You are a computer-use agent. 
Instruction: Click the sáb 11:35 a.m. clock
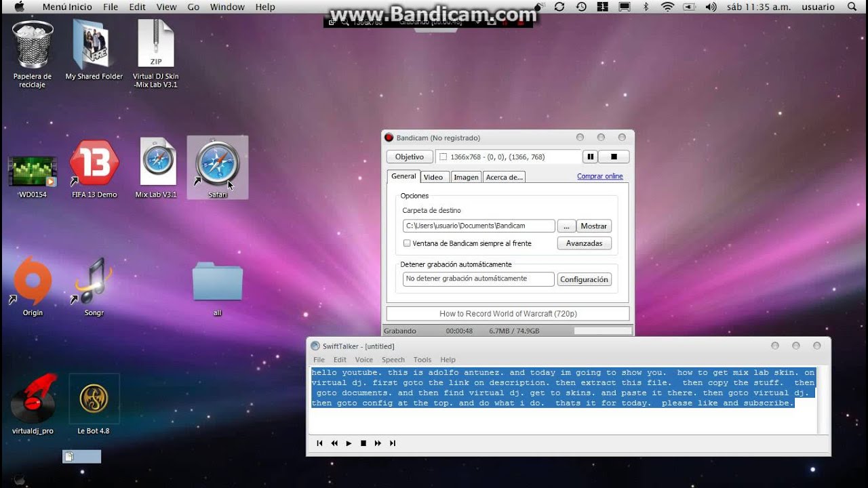[758, 7]
